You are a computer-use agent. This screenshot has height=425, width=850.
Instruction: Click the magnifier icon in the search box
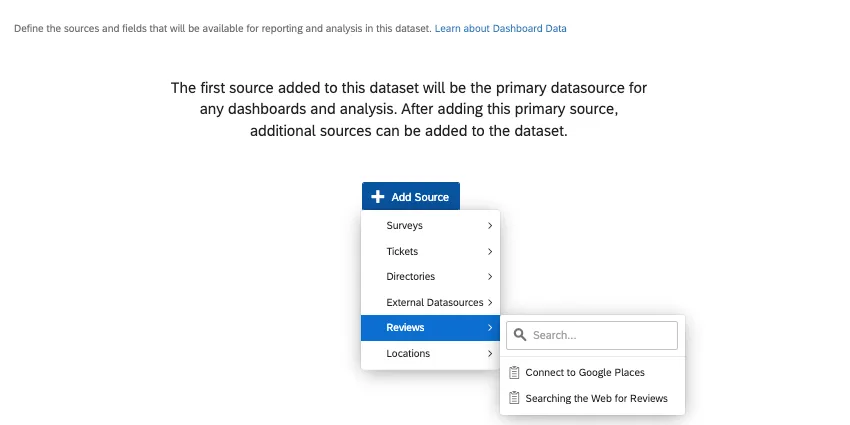pyautogui.click(x=521, y=335)
